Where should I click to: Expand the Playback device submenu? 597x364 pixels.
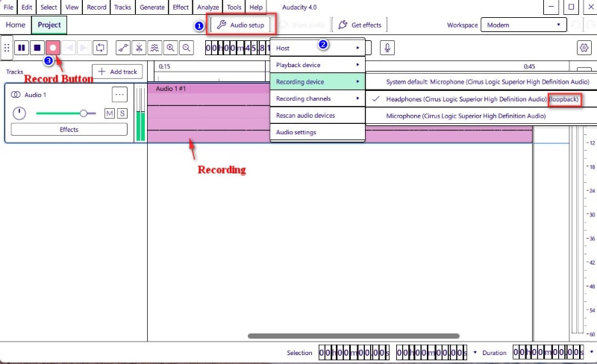[318, 65]
